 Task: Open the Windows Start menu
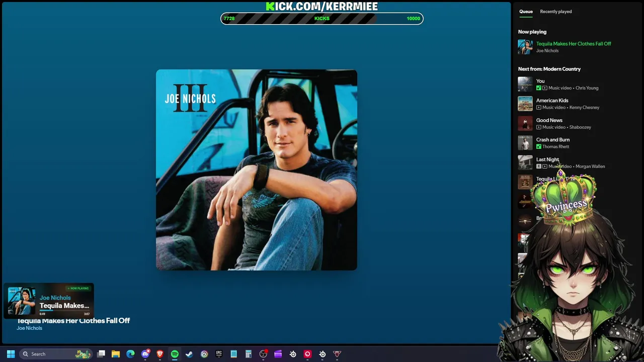pyautogui.click(x=11, y=354)
